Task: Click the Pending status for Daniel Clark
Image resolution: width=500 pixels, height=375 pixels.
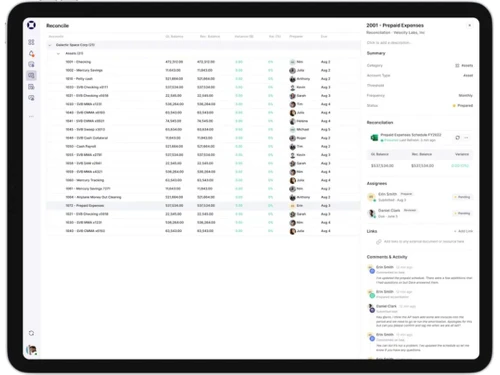Action: point(462,213)
